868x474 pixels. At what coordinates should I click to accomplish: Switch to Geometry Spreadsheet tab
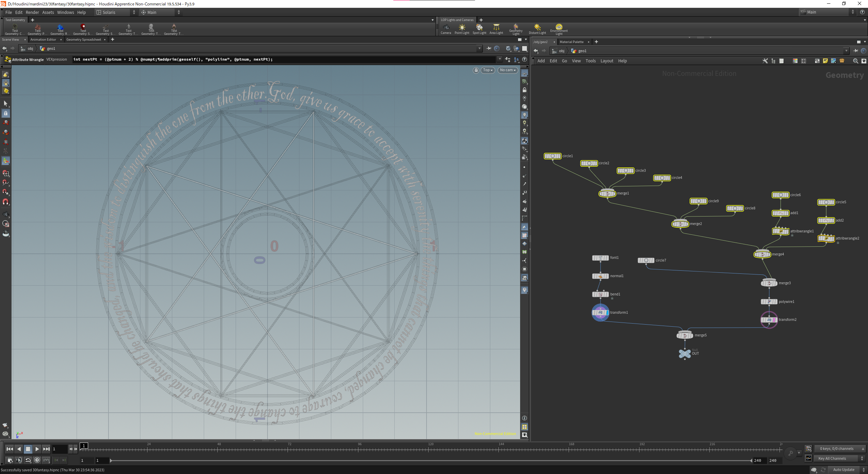point(84,40)
